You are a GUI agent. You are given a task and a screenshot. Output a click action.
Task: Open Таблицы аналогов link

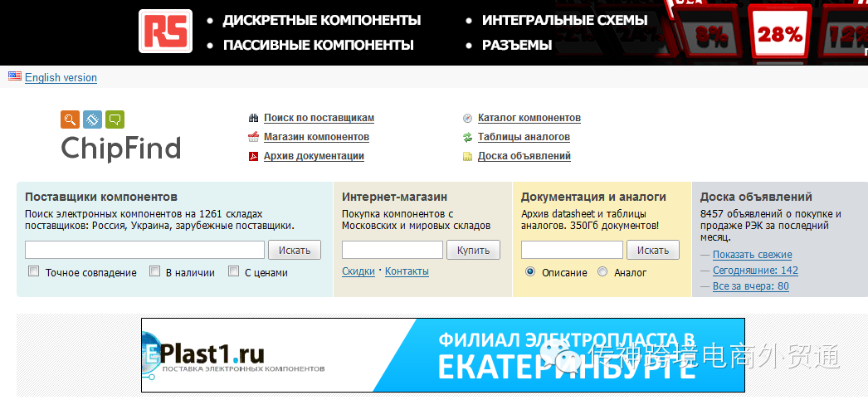click(x=524, y=137)
